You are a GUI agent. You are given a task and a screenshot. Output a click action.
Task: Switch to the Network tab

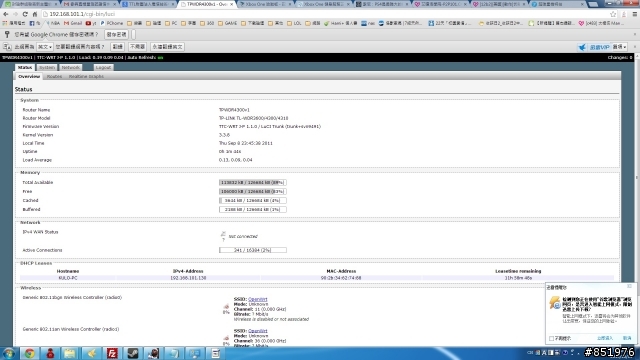[71, 67]
